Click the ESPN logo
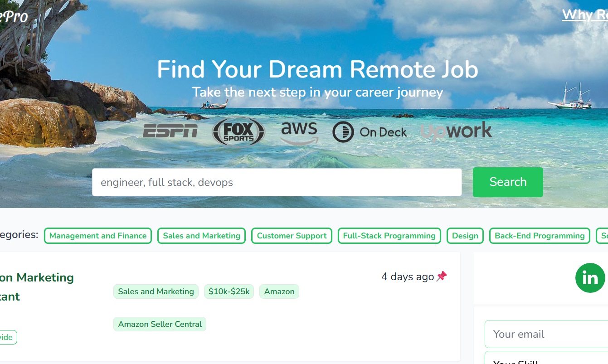The height and width of the screenshot is (364, 608). 170,131
